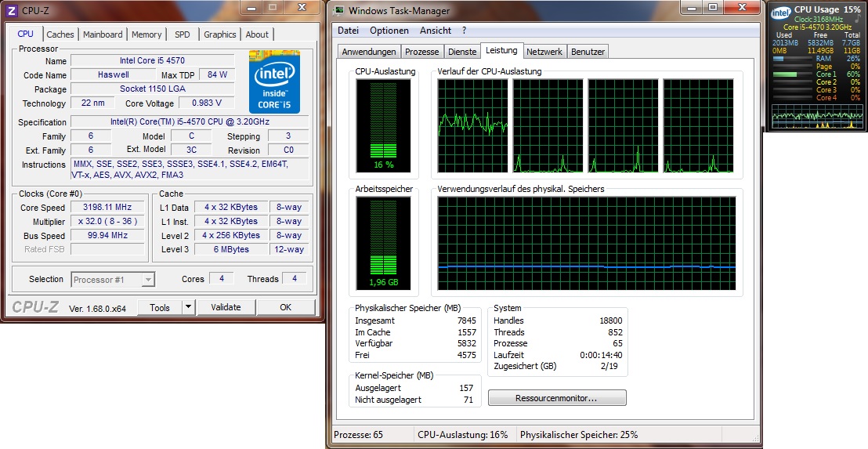Open the Graphics tab in CPU-Z
868x449 pixels.
click(x=220, y=34)
